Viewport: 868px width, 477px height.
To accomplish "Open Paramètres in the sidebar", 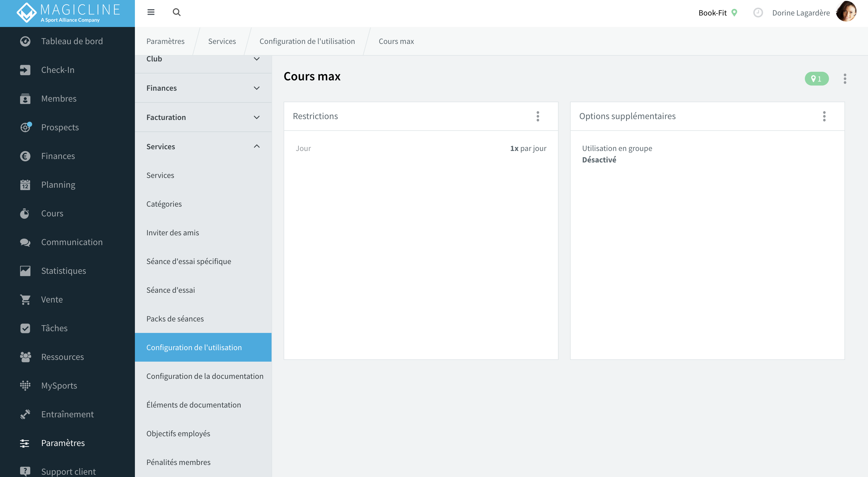I will (67, 443).
